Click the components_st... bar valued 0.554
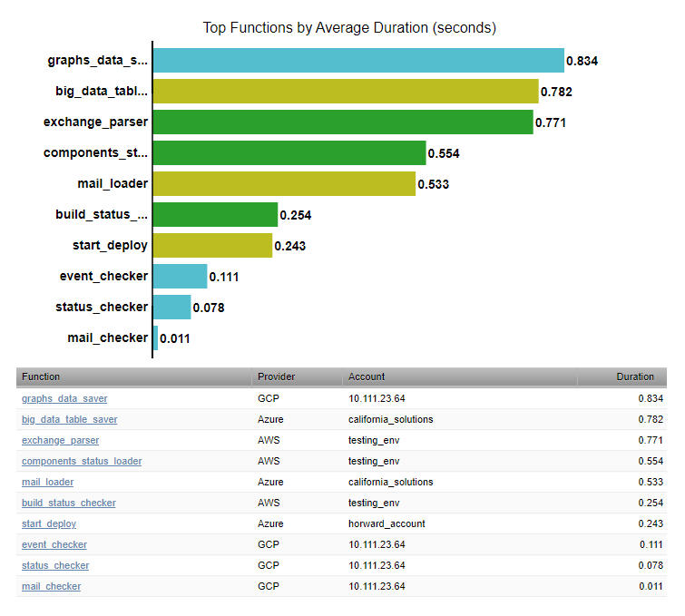This screenshot has width=685, height=616. tap(289, 153)
